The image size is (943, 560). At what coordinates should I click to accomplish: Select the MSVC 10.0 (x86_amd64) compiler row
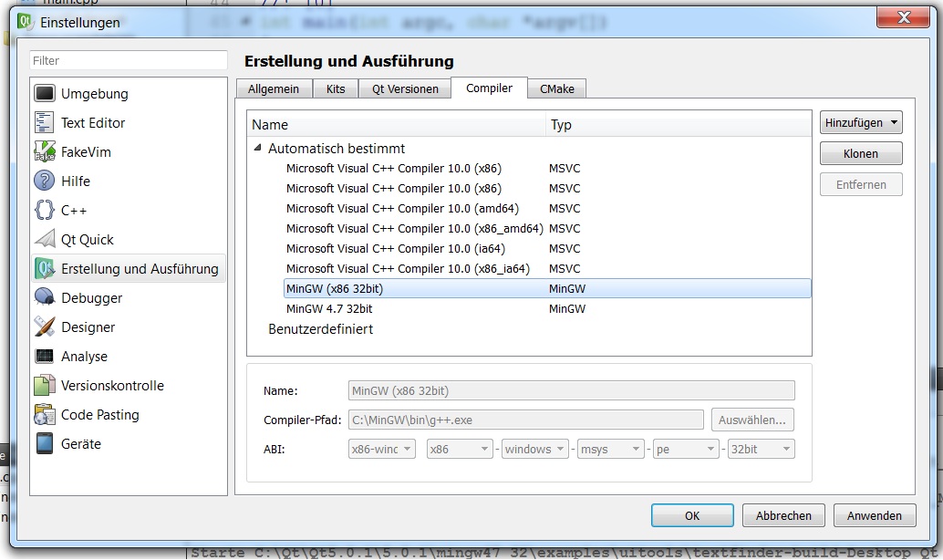click(547, 229)
